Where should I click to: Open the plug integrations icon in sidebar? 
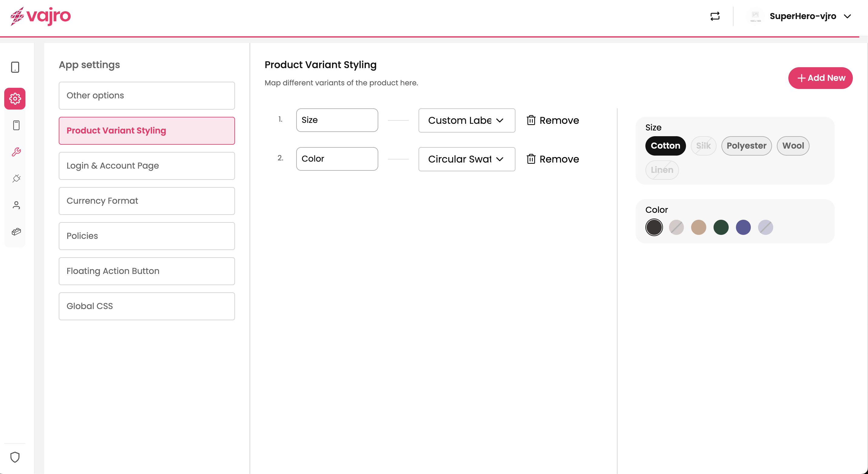coord(16,178)
